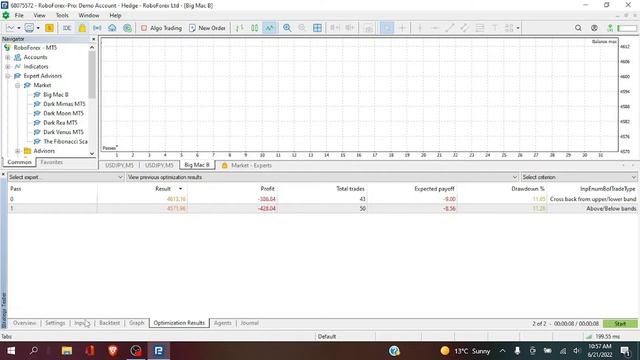Click the Navigator scrollbar down arrow
This screenshot has height=360, width=640.
click(x=92, y=153)
